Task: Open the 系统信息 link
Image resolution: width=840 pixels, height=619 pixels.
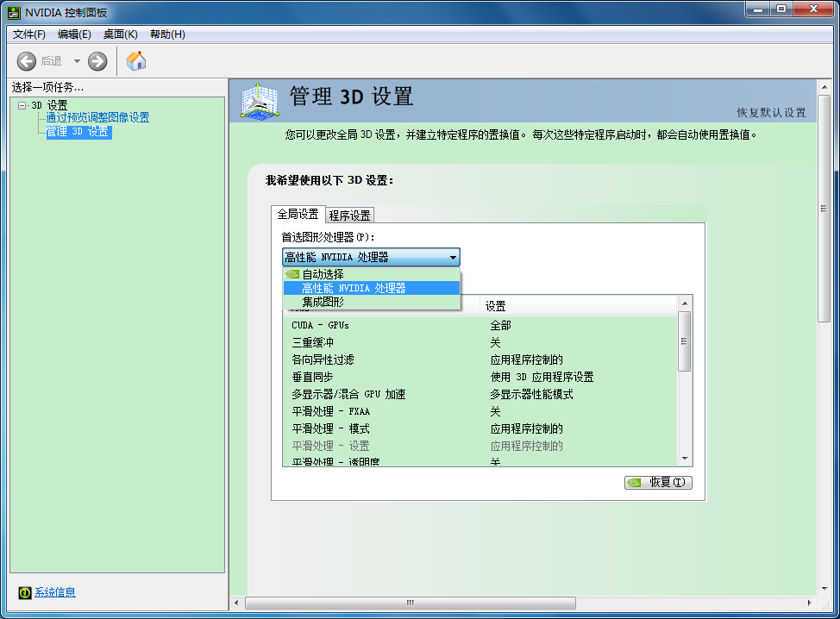Action: point(55,592)
